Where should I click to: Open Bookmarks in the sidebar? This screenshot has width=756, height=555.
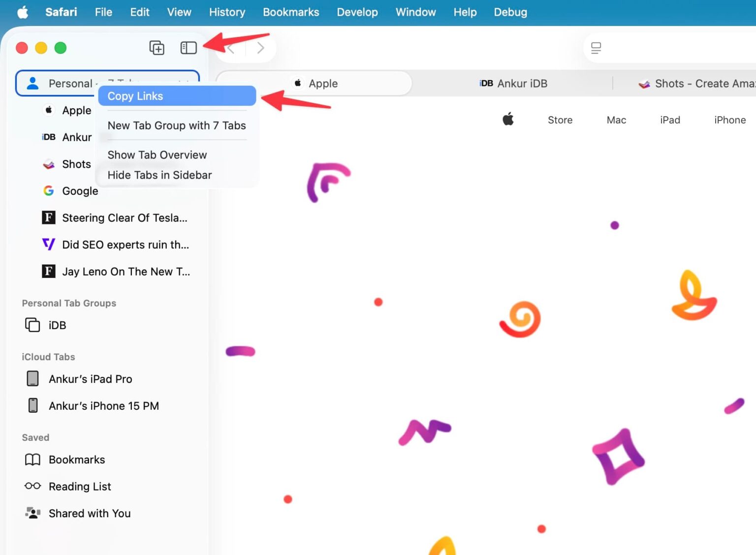(x=77, y=460)
